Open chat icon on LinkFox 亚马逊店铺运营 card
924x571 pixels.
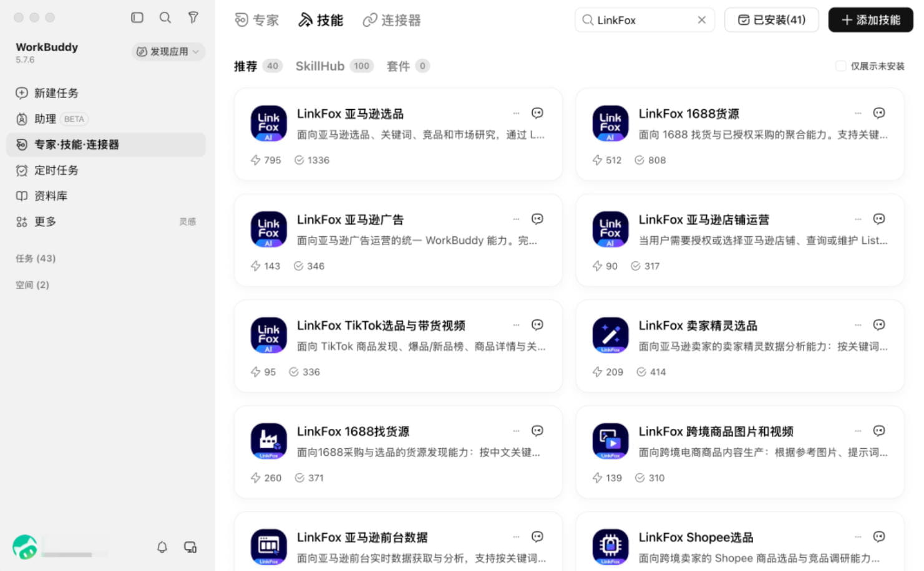click(879, 219)
